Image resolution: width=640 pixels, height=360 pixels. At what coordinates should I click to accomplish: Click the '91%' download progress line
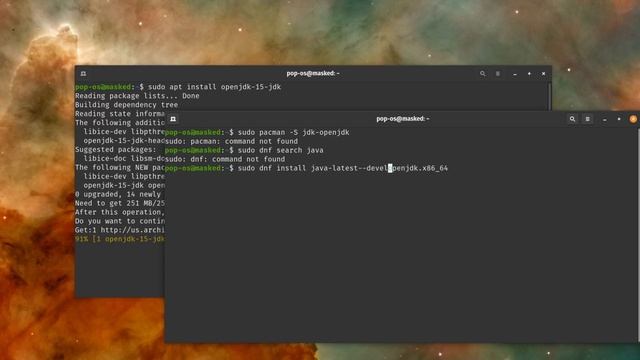click(x=120, y=239)
